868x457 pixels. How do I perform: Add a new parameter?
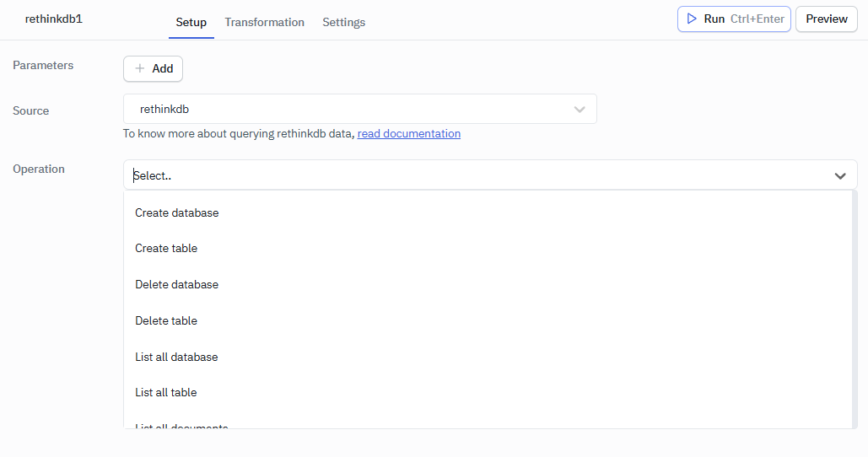(x=153, y=68)
